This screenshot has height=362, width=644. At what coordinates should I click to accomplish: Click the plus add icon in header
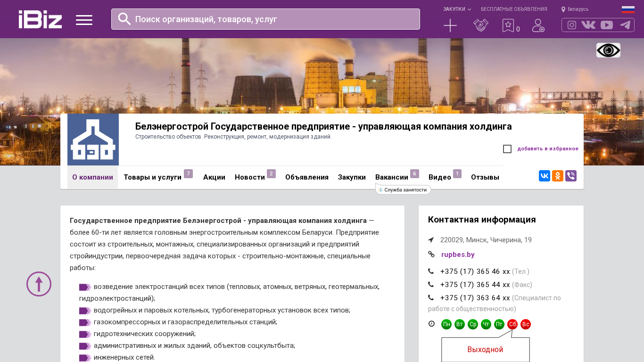click(x=450, y=25)
